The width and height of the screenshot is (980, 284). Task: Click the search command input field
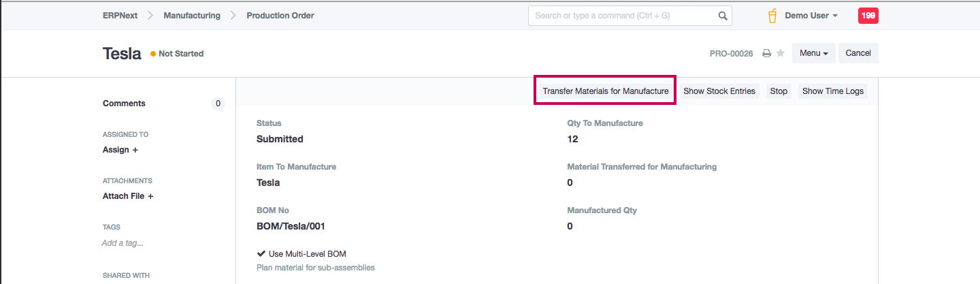tap(623, 16)
